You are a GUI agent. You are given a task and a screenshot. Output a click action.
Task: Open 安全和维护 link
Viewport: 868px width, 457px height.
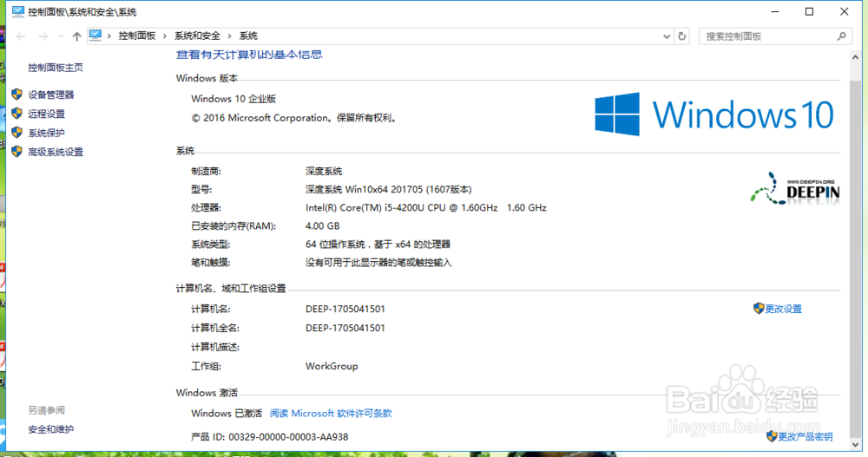(x=51, y=429)
